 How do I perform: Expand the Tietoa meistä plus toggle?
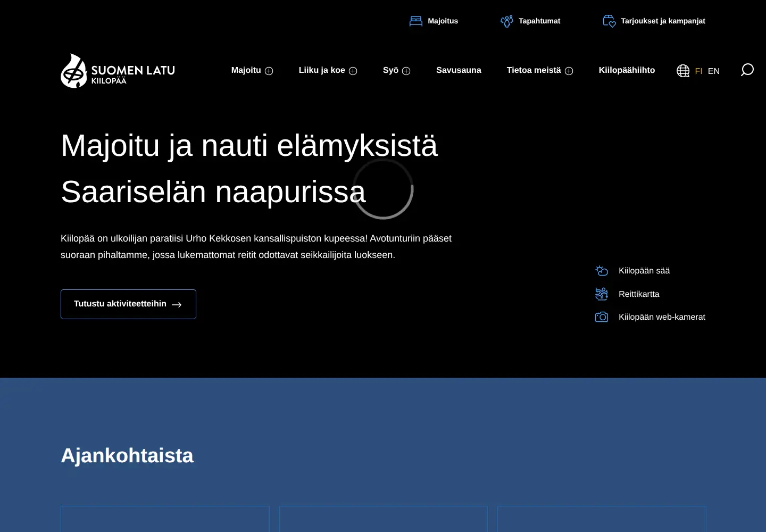tap(569, 71)
